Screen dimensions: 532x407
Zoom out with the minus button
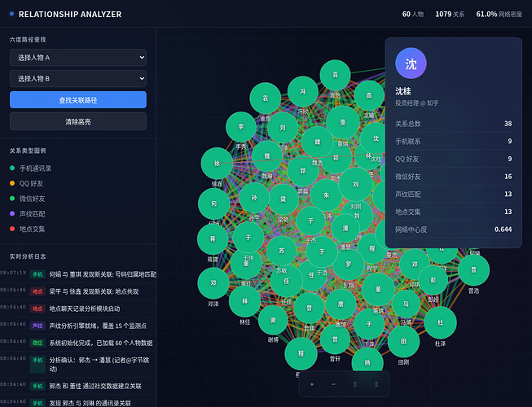click(333, 384)
